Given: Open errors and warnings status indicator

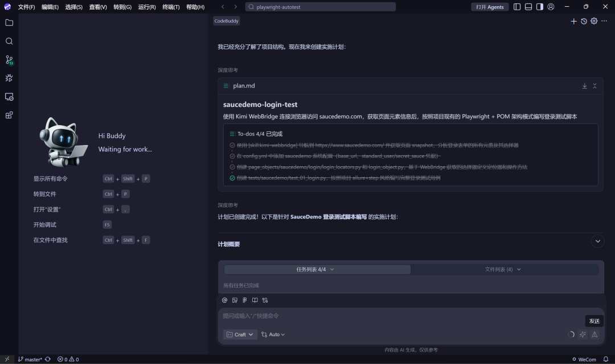Looking at the screenshot, I should coord(68,359).
